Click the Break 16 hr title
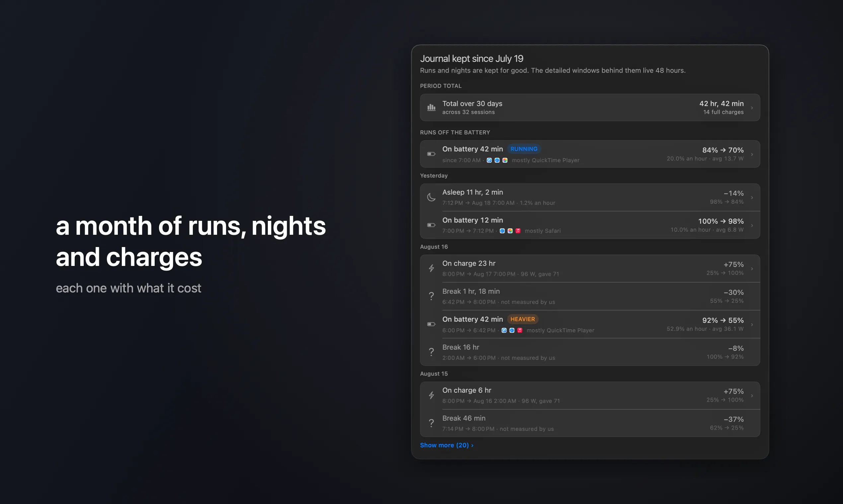This screenshot has height=504, width=843. (x=461, y=347)
